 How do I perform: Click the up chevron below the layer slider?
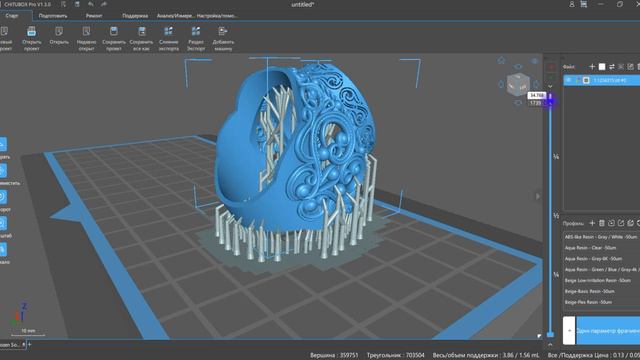pyautogui.click(x=550, y=345)
